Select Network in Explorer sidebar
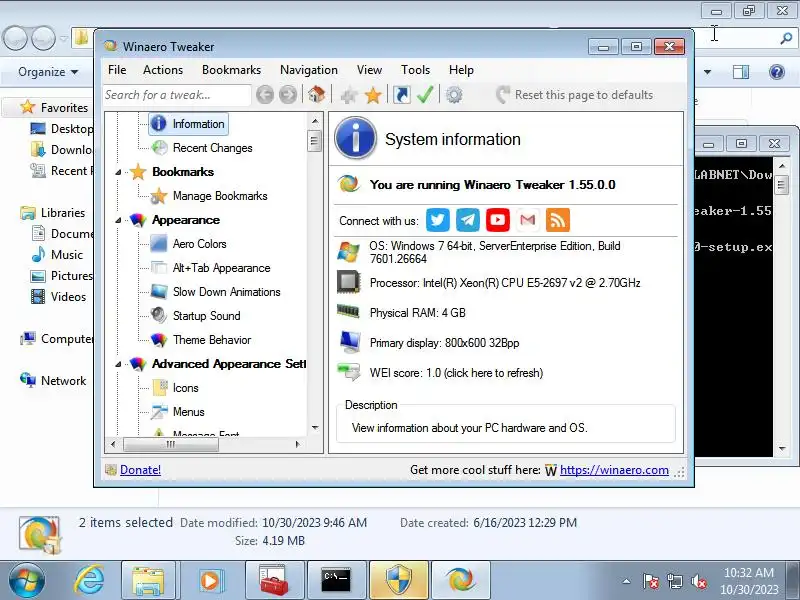This screenshot has width=800, height=600. click(53, 381)
